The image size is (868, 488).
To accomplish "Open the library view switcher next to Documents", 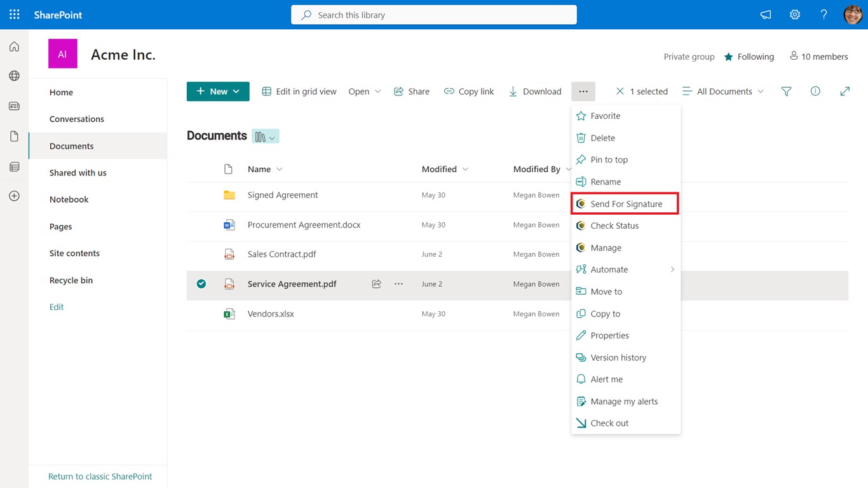I will pyautogui.click(x=266, y=137).
